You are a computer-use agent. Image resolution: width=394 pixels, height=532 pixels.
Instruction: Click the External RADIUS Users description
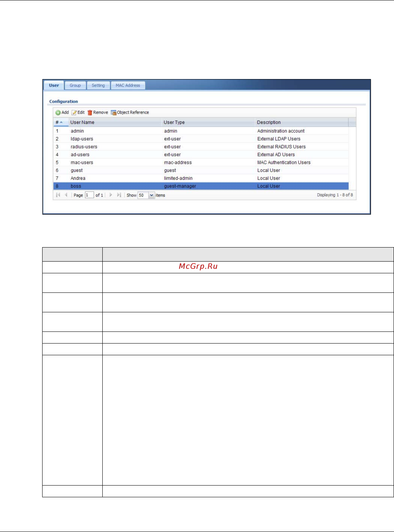pos(281,147)
